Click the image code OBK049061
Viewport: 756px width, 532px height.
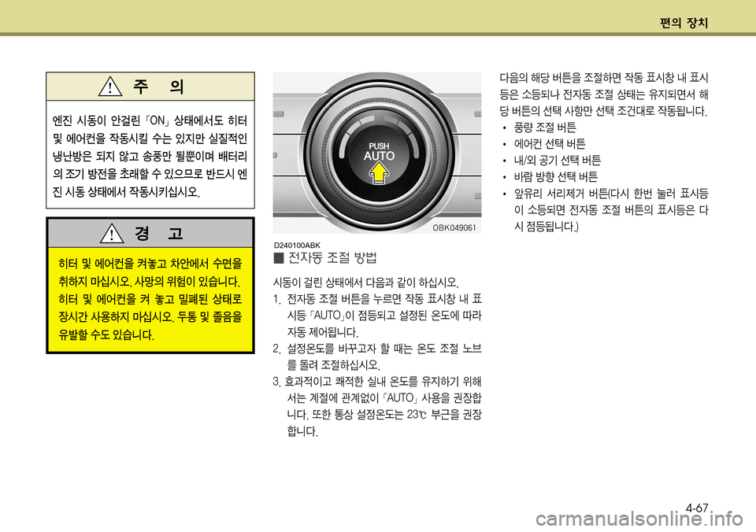click(454, 227)
